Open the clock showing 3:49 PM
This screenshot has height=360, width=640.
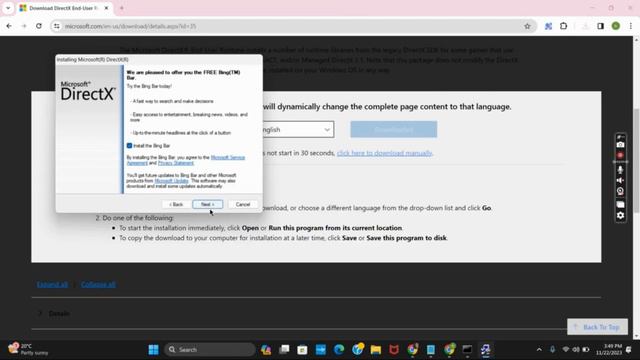pyautogui.click(x=609, y=349)
